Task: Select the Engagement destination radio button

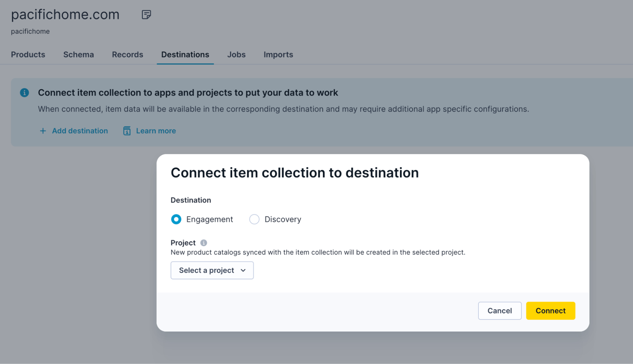Action: (x=176, y=219)
